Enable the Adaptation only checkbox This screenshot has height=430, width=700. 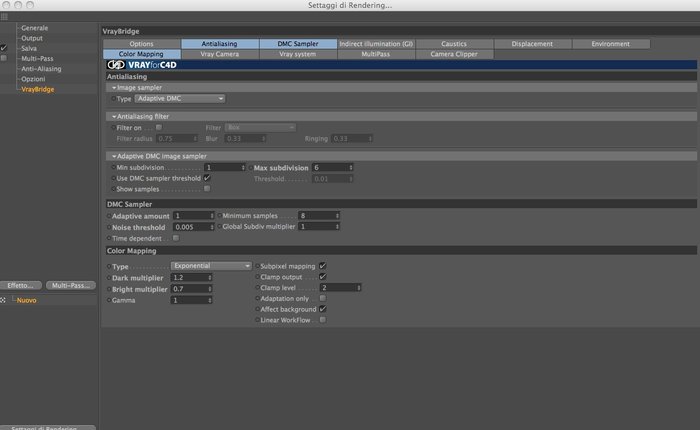[322, 298]
